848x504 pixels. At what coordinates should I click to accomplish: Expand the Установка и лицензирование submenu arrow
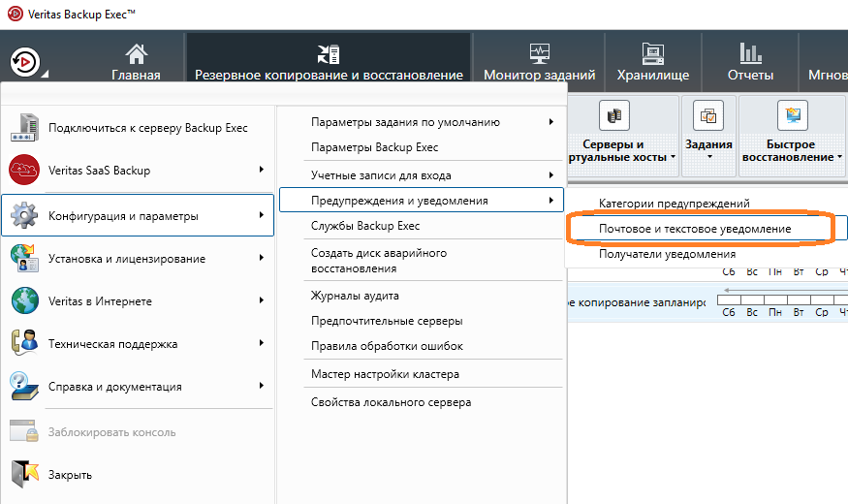coord(262,258)
